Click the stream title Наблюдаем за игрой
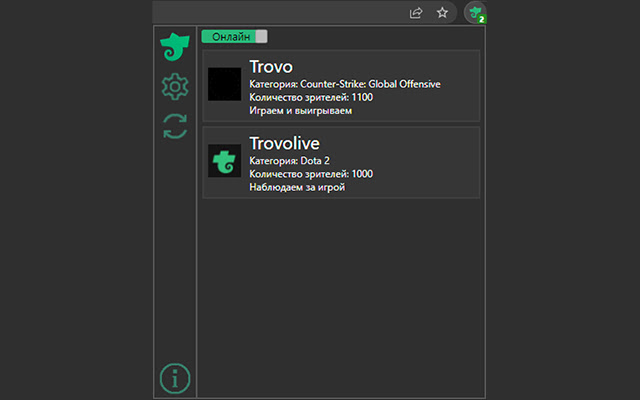The width and height of the screenshot is (640, 400). click(x=297, y=187)
